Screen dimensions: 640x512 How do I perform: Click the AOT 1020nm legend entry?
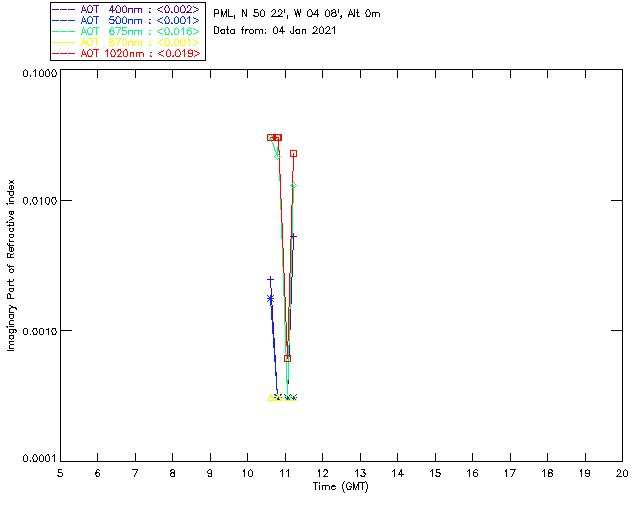[x=126, y=53]
